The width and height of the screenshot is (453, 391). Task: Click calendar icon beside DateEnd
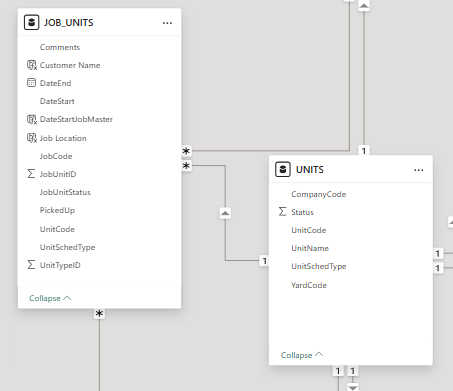coord(31,83)
